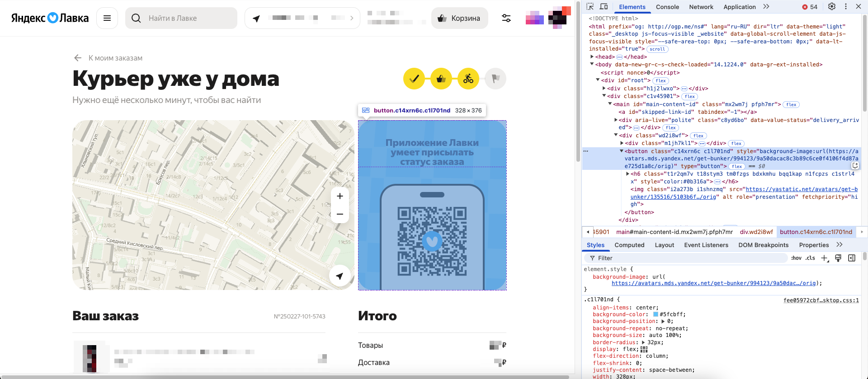Add a new style rule
Image resolution: width=868 pixels, height=379 pixels.
click(x=825, y=258)
